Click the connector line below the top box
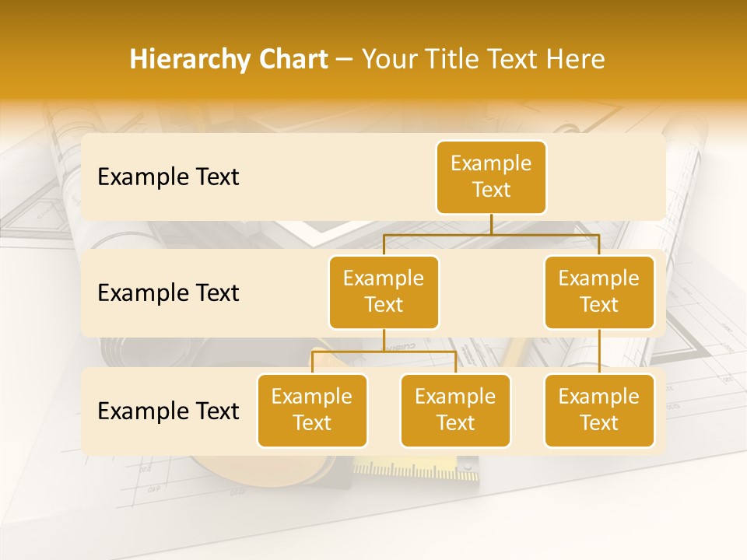The height and width of the screenshot is (560, 747). [491, 225]
